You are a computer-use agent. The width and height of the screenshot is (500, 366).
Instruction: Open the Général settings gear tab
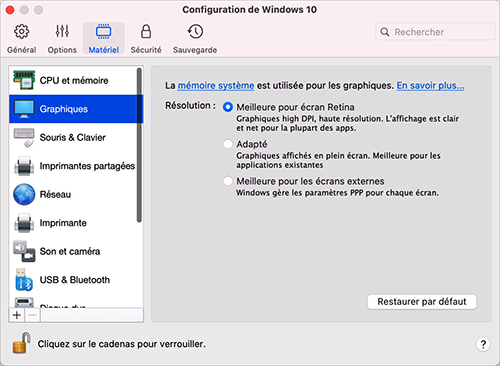[x=22, y=38]
